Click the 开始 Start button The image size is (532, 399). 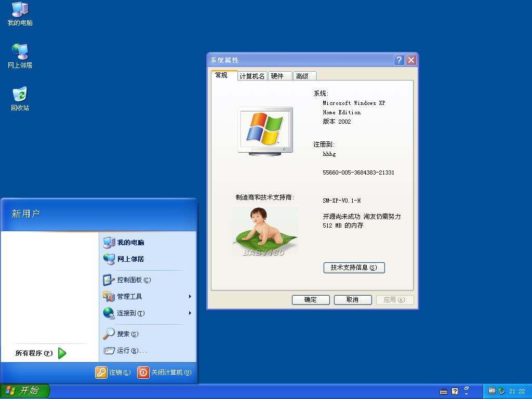tap(25, 391)
